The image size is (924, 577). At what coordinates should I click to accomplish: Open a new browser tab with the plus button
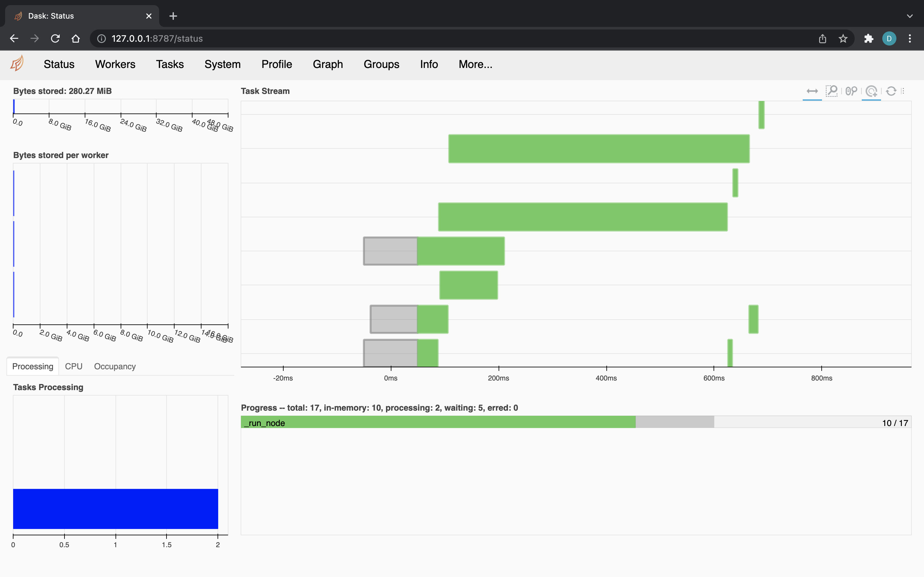click(173, 16)
